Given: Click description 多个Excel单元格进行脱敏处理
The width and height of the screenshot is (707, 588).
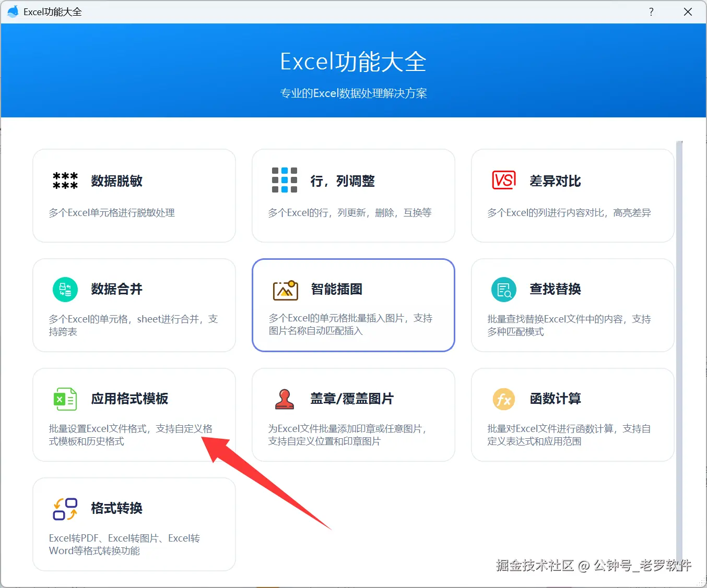Looking at the screenshot, I should coord(112,213).
